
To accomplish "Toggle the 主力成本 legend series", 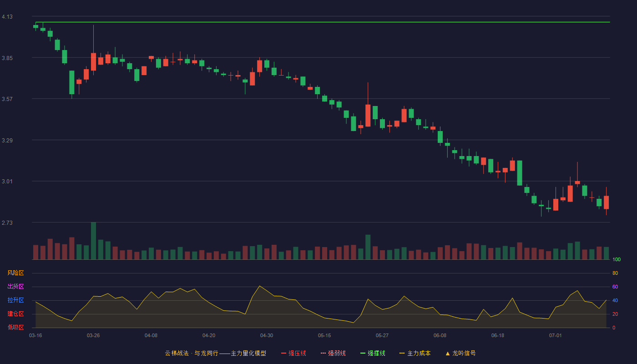I will [x=415, y=353].
